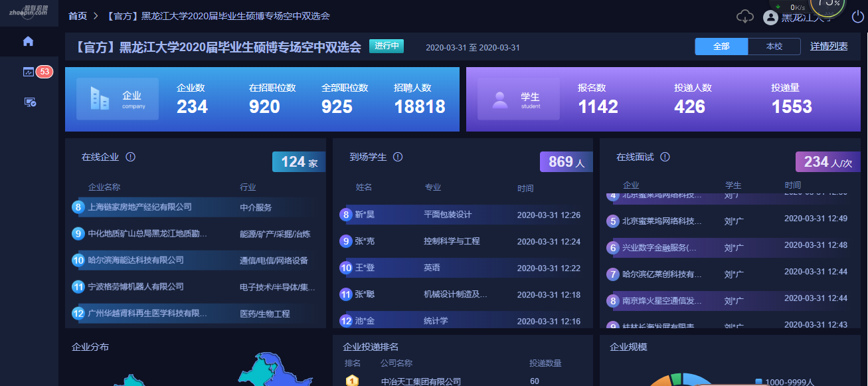Viewport: 868px width, 386px height.
Task: Click the 学生 student card
Action: 518,99
